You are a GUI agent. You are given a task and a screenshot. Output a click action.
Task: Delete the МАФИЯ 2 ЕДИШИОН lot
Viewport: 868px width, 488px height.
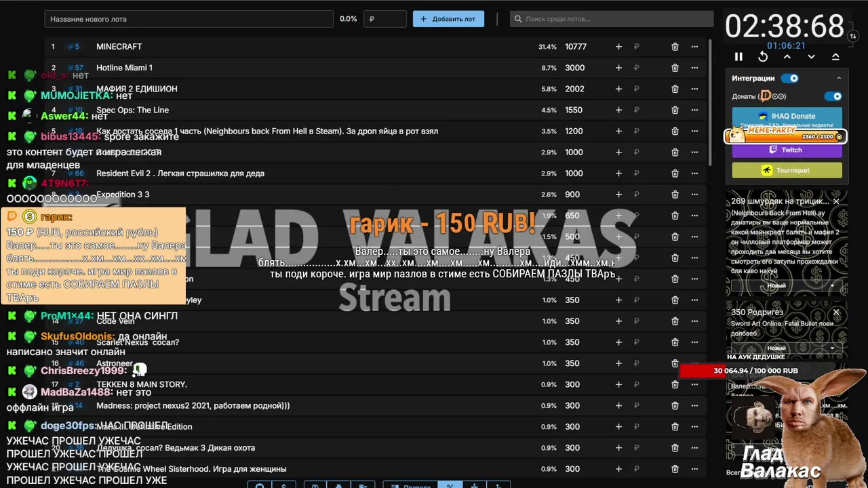click(x=675, y=89)
